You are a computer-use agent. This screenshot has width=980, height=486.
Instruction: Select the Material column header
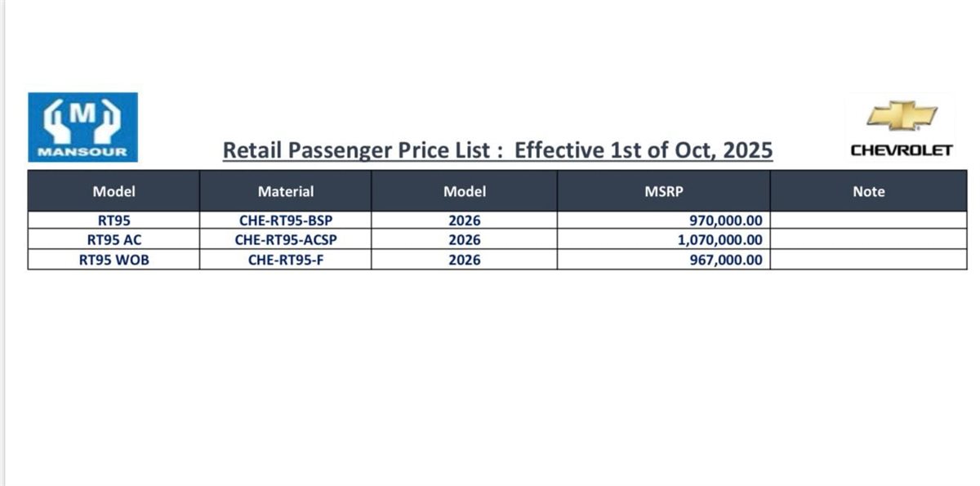coord(285,192)
